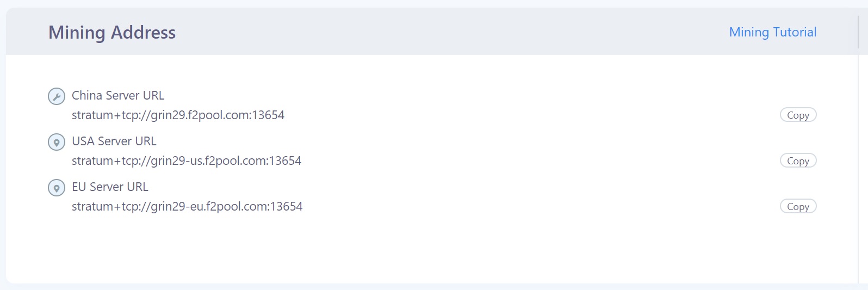Click the grin29-eu.f2pool.com hostname in EU address

tap(209, 206)
